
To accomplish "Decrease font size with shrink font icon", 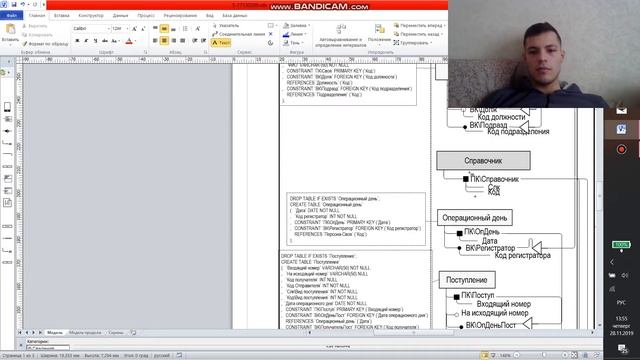I will [x=143, y=29].
